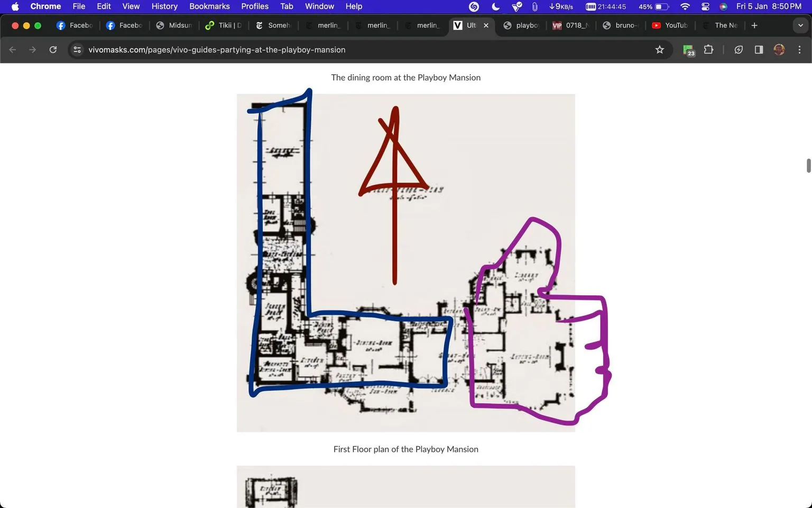Open the Bookmarks menu

point(209,6)
